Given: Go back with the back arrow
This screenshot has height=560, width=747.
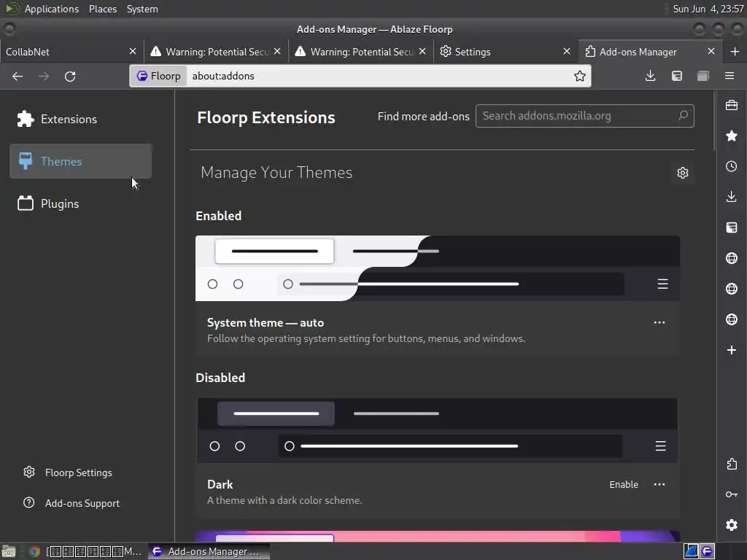Looking at the screenshot, I should (x=18, y=76).
